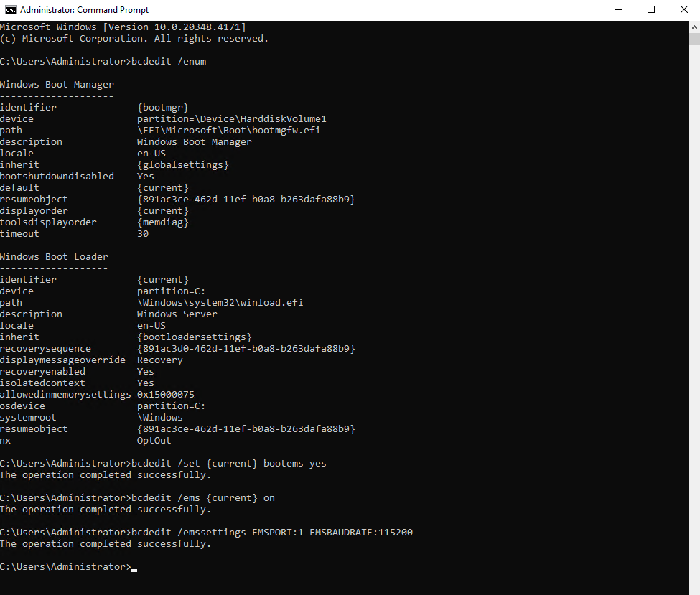Click the winload.efi path value
Viewport: 700px width, 595px height.
pyautogui.click(x=220, y=303)
